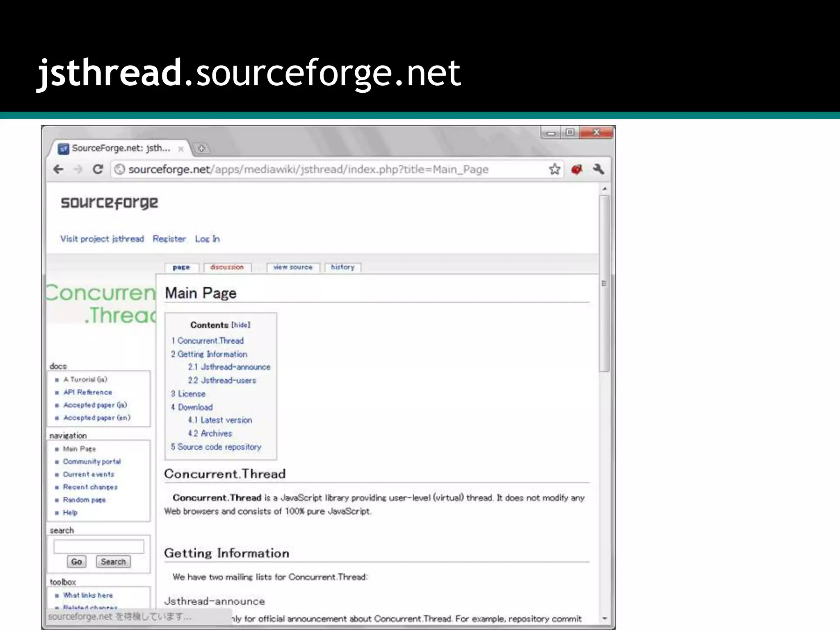Open the wrench settings menu
840x630 pixels.
click(598, 169)
